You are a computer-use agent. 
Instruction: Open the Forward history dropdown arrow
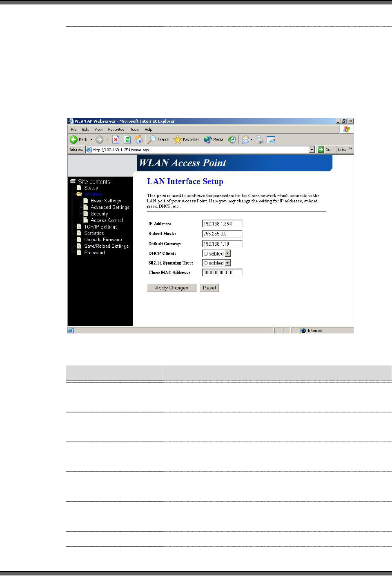point(107,139)
